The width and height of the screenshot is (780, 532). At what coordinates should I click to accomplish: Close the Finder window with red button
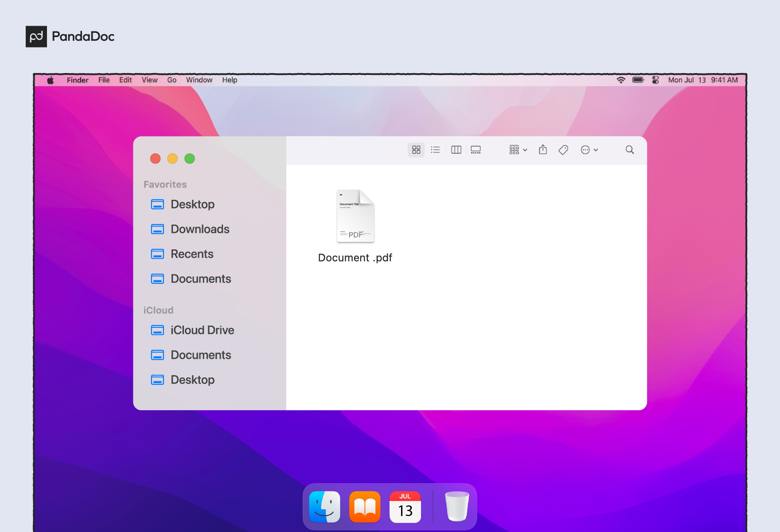tap(155, 159)
